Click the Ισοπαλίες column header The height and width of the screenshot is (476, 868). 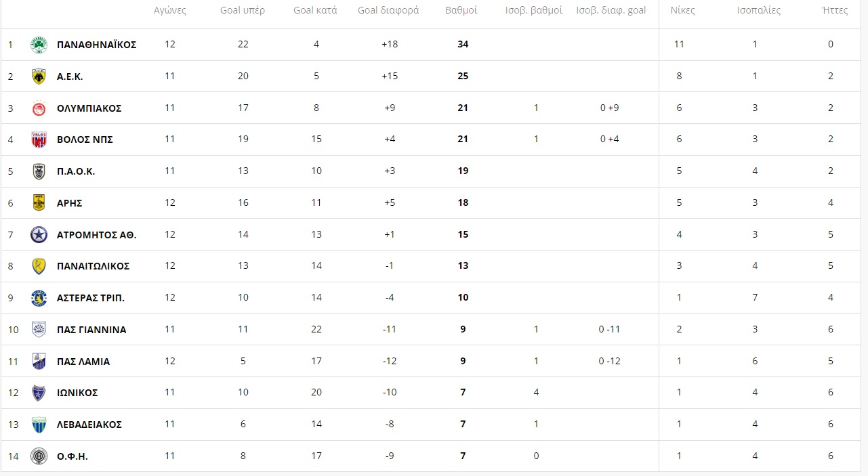coord(759,10)
